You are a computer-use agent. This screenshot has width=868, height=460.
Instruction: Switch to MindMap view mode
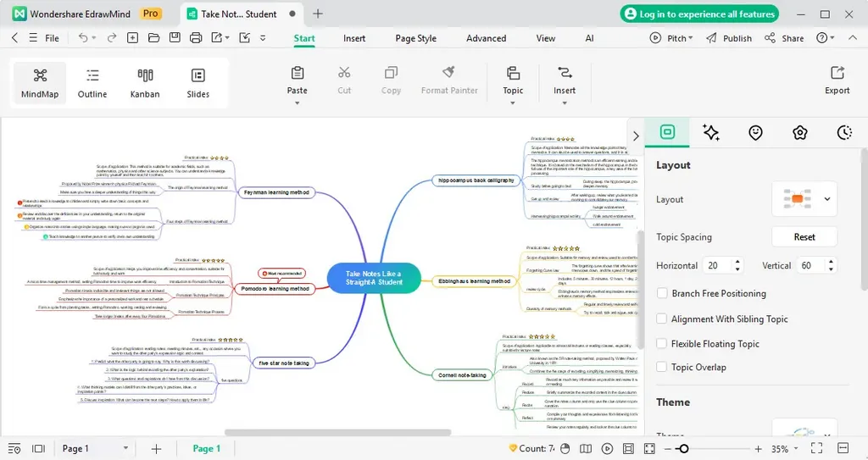click(x=40, y=83)
